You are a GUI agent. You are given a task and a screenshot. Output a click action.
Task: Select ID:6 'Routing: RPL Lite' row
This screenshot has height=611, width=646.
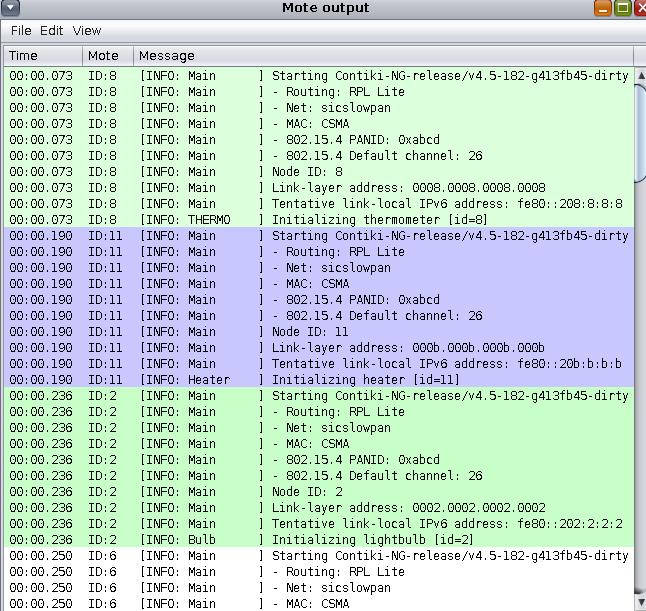click(318, 571)
